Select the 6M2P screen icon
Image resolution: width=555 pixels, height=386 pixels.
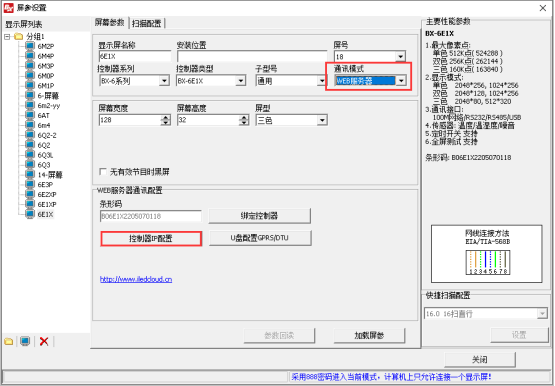tap(30, 46)
